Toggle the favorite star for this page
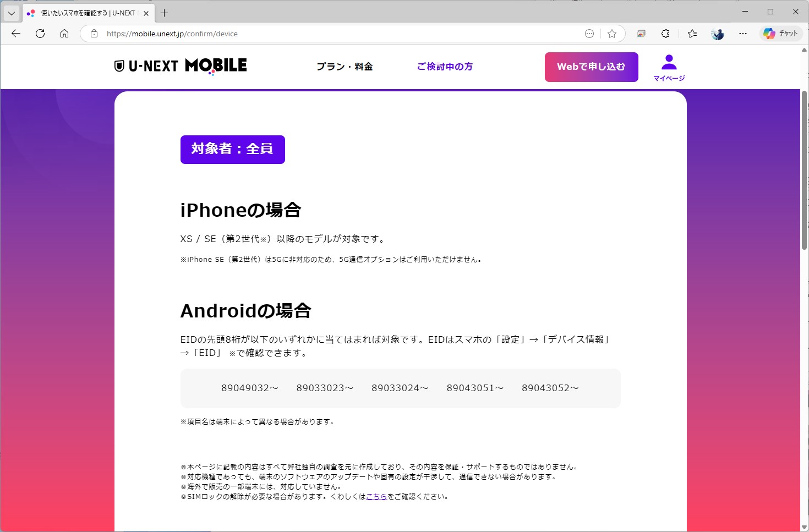Screen dimensions: 809x532 (612, 34)
